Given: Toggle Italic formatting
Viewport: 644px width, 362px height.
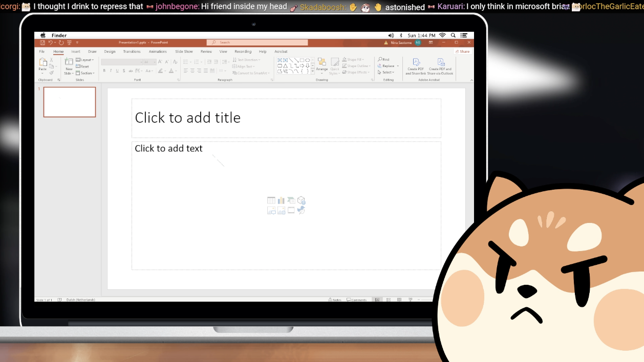Looking at the screenshot, I should [111, 71].
